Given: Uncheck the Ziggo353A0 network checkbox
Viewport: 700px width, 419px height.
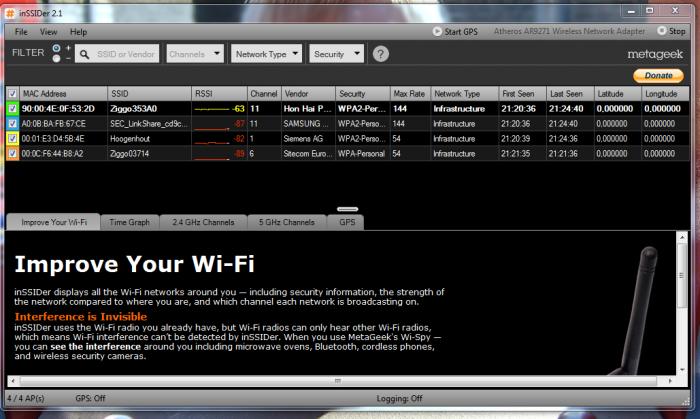Looking at the screenshot, I should click(x=12, y=108).
